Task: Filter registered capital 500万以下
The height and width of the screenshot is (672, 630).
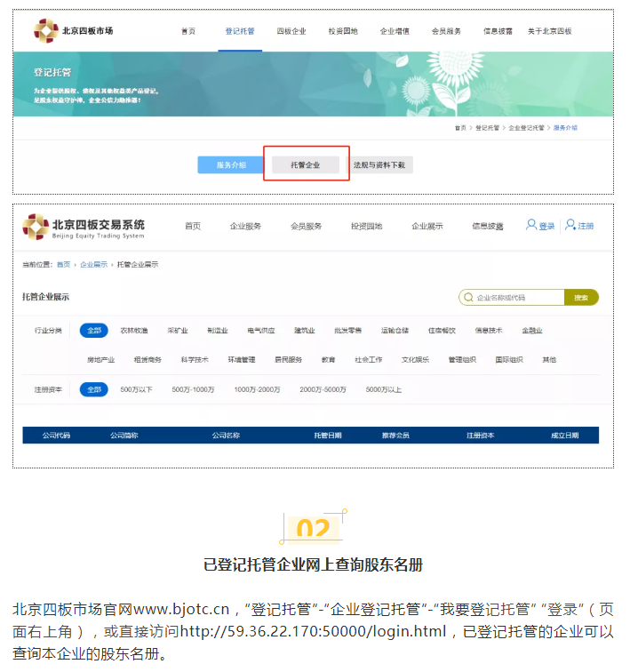Action: [x=136, y=389]
